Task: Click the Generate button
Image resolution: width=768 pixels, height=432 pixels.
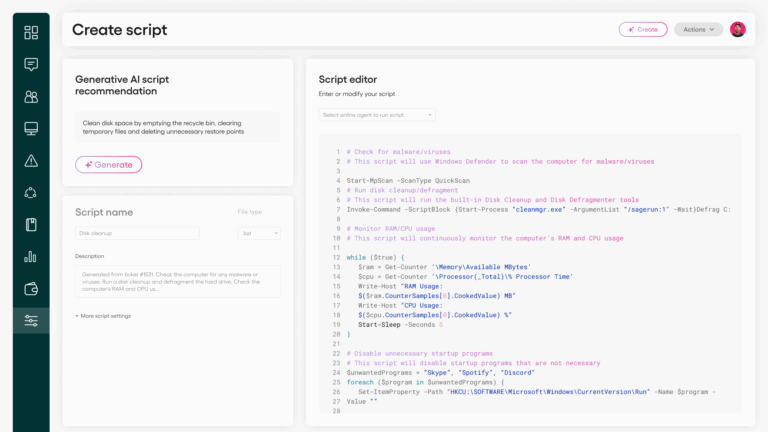Action: [108, 165]
